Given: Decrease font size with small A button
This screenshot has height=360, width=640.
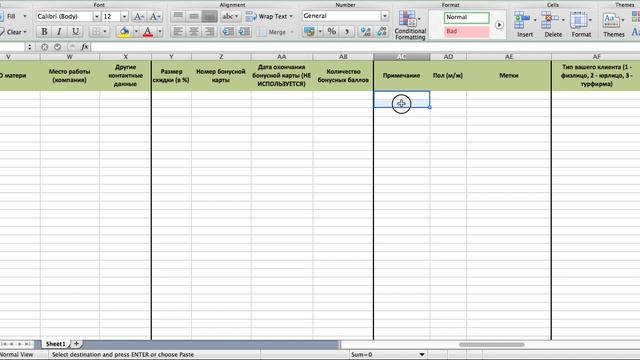Looking at the screenshot, I should pos(154,16).
